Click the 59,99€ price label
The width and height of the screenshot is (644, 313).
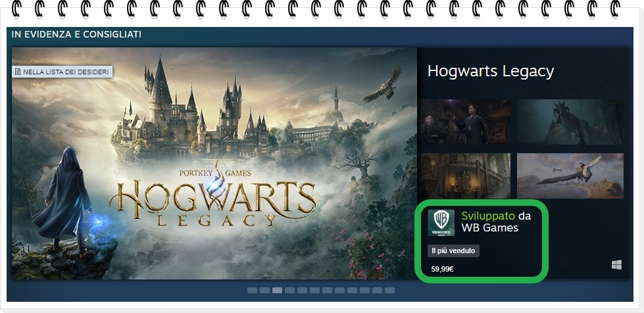(x=443, y=269)
